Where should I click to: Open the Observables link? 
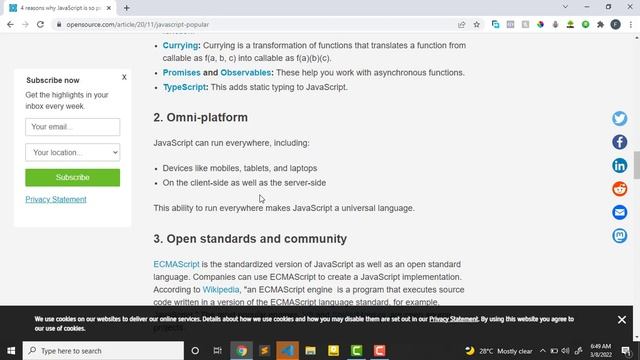pyautogui.click(x=246, y=73)
